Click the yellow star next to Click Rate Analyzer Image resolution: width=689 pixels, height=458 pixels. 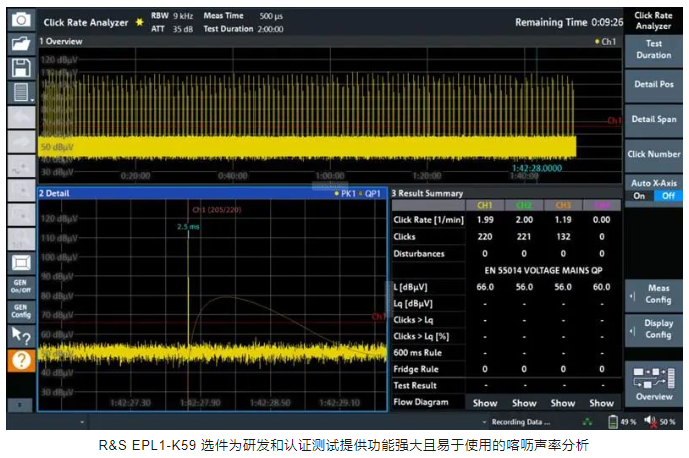tap(139, 22)
